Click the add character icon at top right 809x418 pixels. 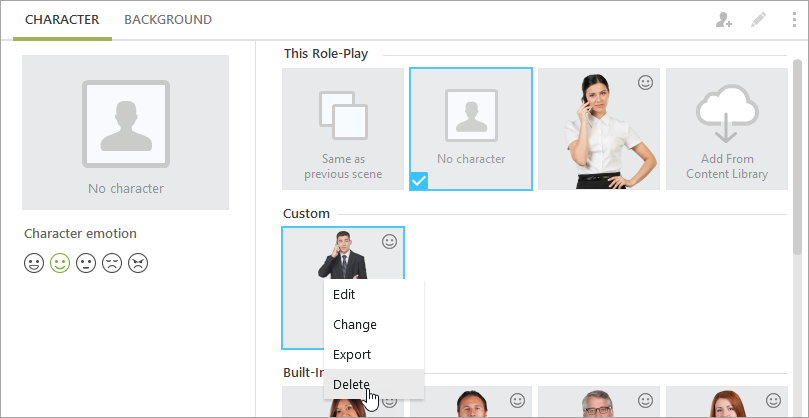tap(724, 20)
